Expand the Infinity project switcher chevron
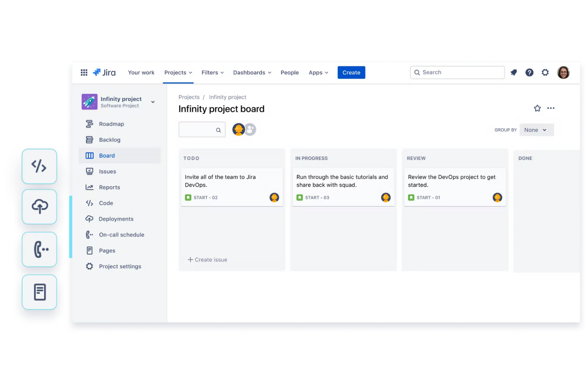588x392 pixels. [153, 102]
